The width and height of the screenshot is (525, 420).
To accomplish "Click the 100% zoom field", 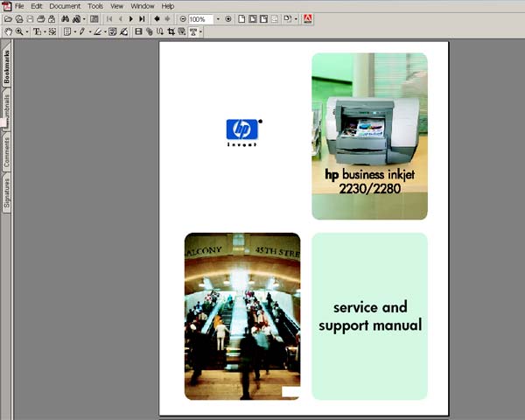I will point(200,19).
